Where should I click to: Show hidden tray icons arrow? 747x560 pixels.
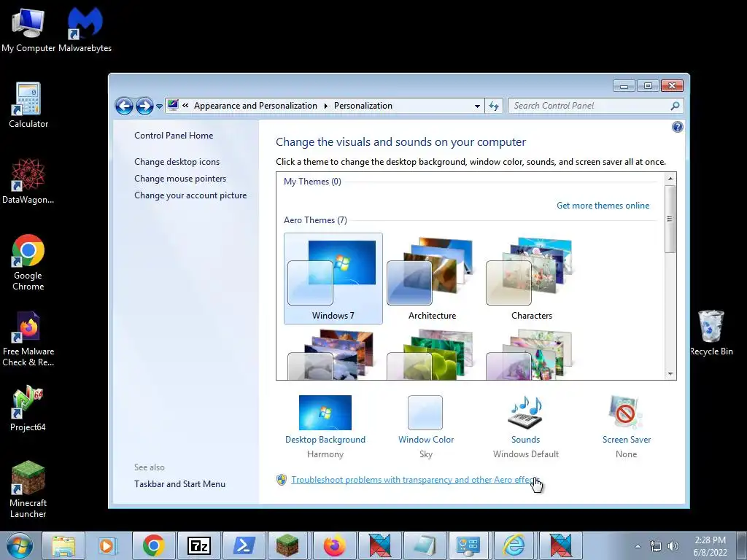pyautogui.click(x=638, y=547)
